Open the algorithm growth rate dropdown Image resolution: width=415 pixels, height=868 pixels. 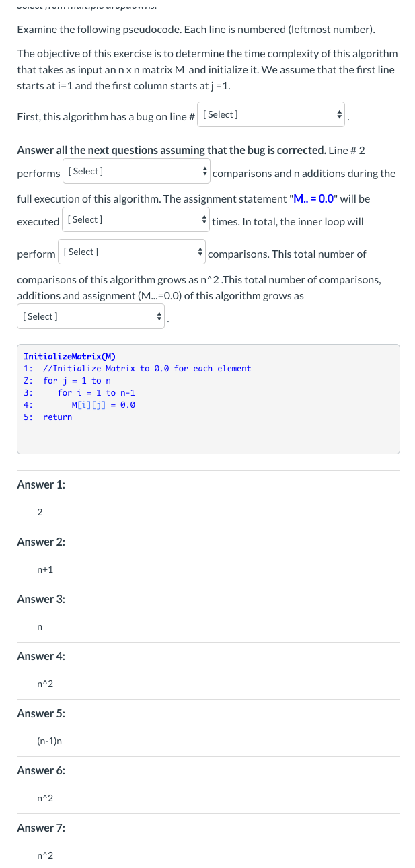(x=91, y=316)
